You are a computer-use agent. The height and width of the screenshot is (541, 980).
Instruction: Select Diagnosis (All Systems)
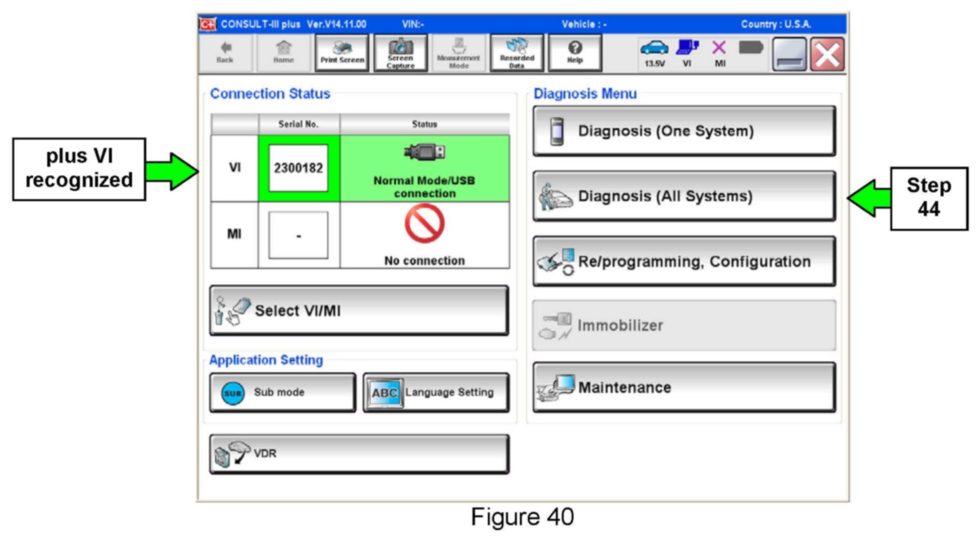[684, 196]
